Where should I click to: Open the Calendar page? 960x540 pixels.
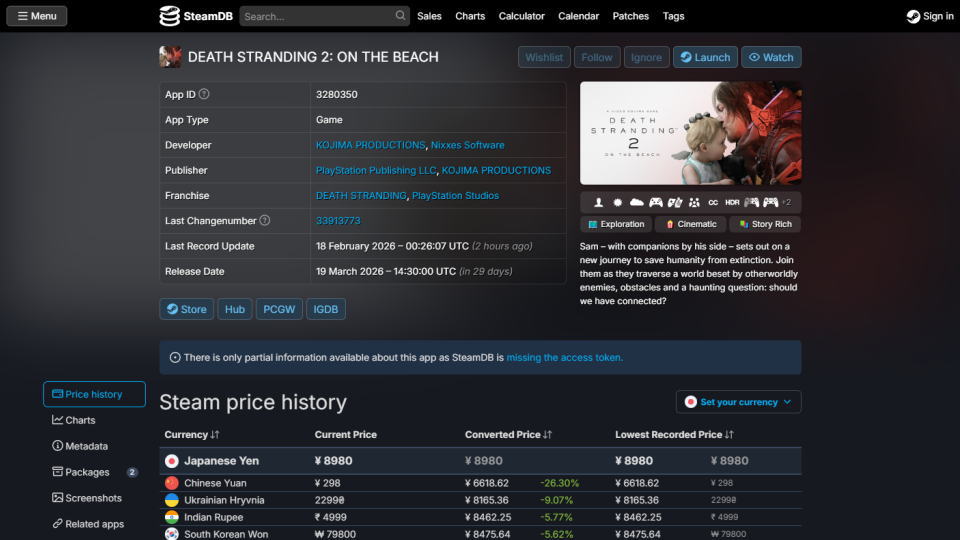(578, 16)
